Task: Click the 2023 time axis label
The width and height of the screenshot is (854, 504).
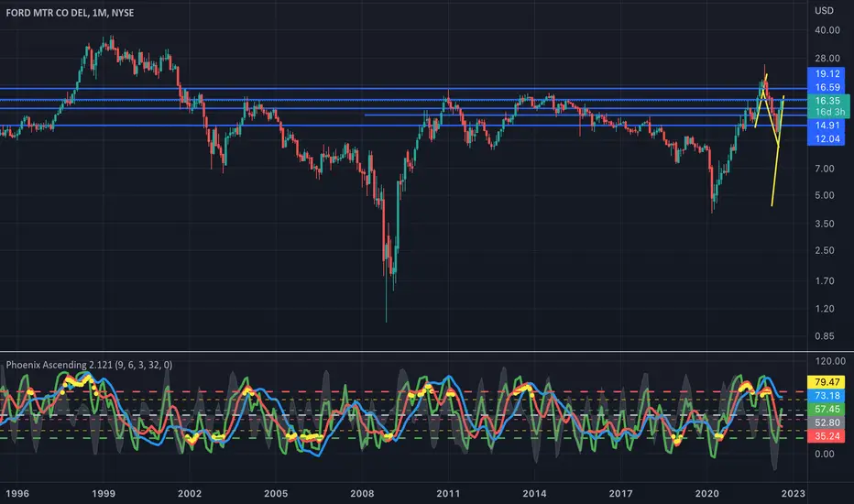Action: [793, 494]
